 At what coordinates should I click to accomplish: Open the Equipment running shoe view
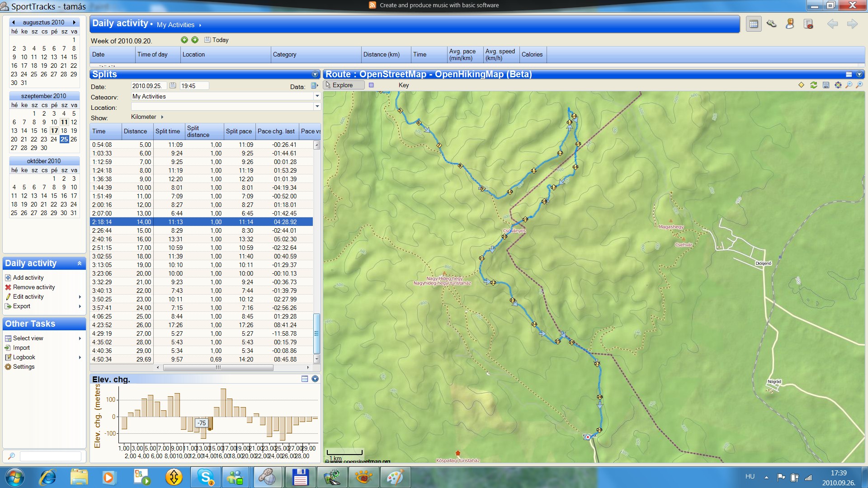pyautogui.click(x=772, y=24)
